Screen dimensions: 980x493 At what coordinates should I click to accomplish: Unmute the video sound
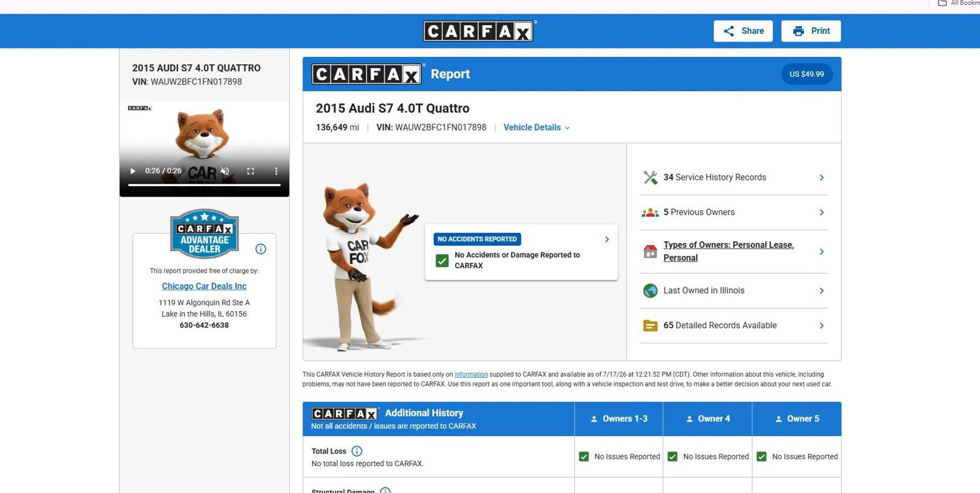click(x=225, y=171)
